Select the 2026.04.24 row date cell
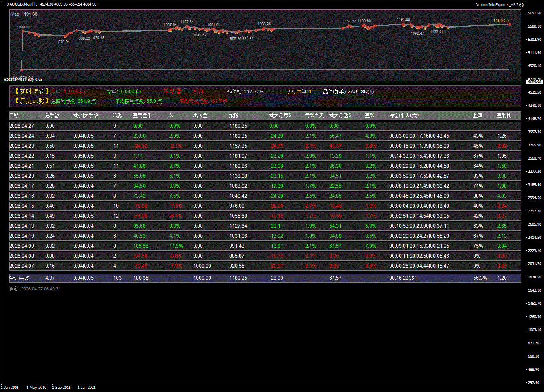Image resolution: width=544 pixels, height=392 pixels. (x=21, y=136)
